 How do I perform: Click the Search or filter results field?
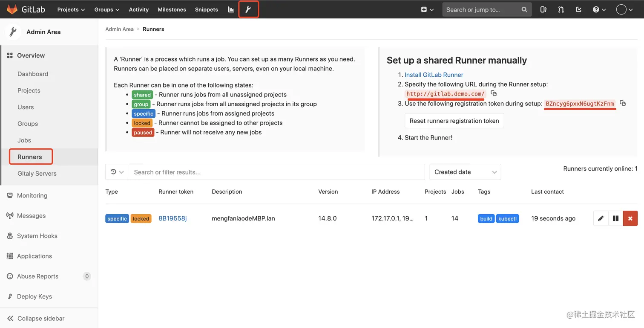pyautogui.click(x=276, y=172)
